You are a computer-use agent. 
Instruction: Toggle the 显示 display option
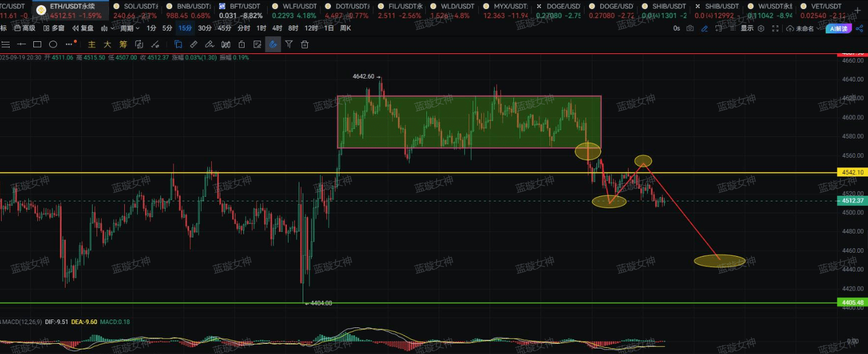(747, 28)
